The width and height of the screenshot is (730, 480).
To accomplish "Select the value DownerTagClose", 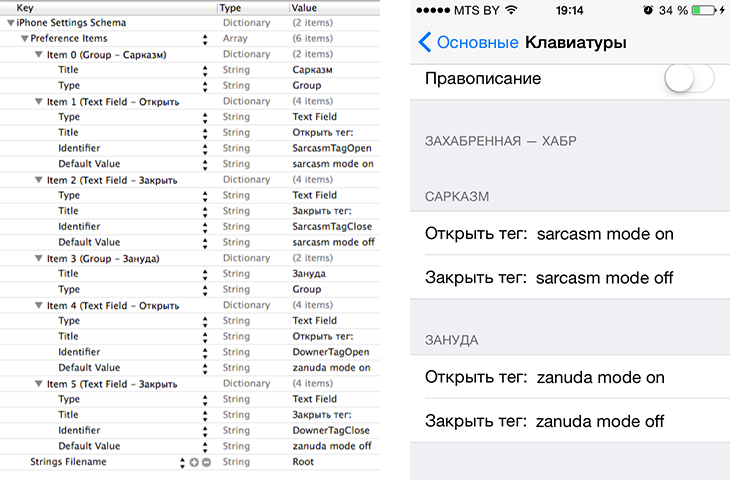I will (331, 430).
